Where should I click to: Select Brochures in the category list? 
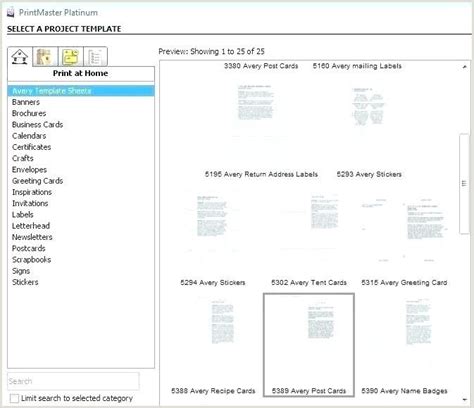(x=29, y=113)
